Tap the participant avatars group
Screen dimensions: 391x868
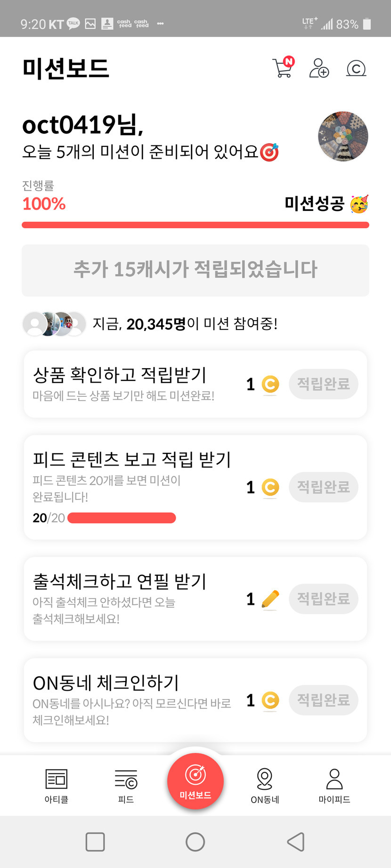click(x=54, y=324)
